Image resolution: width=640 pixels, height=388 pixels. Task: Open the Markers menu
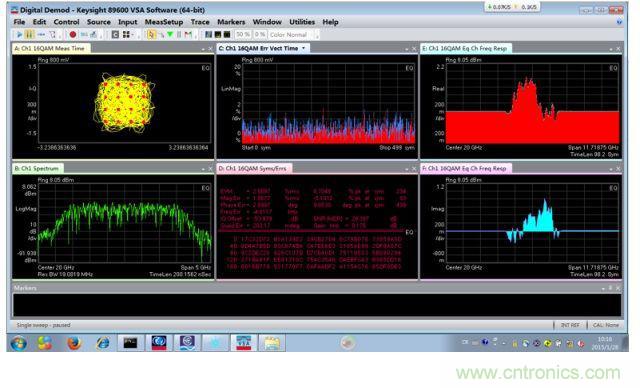[231, 22]
